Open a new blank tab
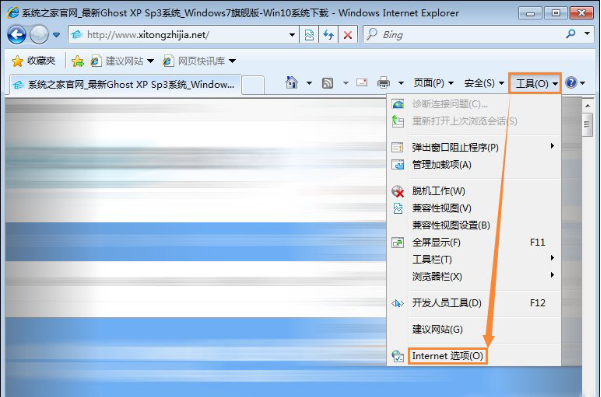Screen dimensions: 601x397 [253, 85]
